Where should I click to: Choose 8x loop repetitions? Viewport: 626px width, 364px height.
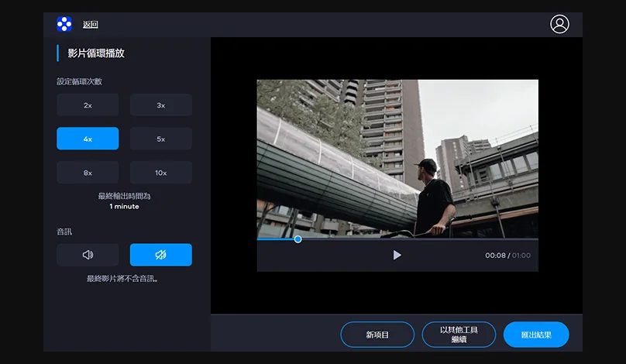[x=88, y=173]
